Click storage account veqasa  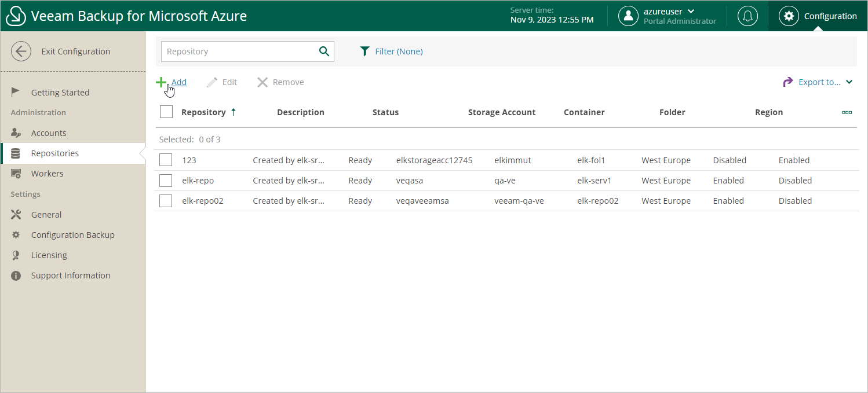(x=410, y=181)
